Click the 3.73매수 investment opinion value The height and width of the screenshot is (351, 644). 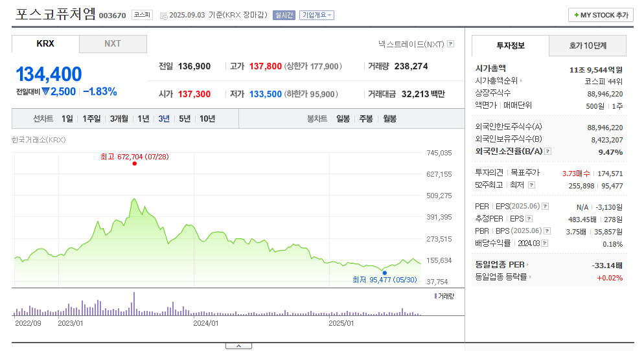[576, 174]
